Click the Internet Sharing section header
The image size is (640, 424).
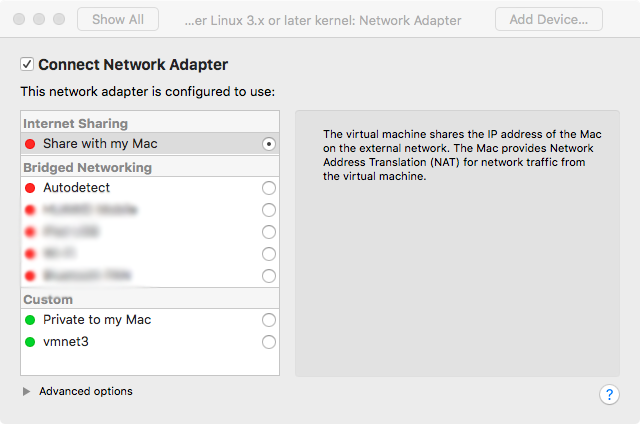coord(76,124)
